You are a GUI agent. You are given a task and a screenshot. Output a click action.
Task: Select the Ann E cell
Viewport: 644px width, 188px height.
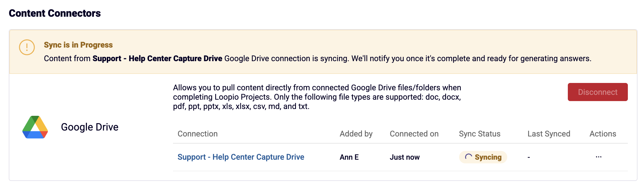click(349, 157)
